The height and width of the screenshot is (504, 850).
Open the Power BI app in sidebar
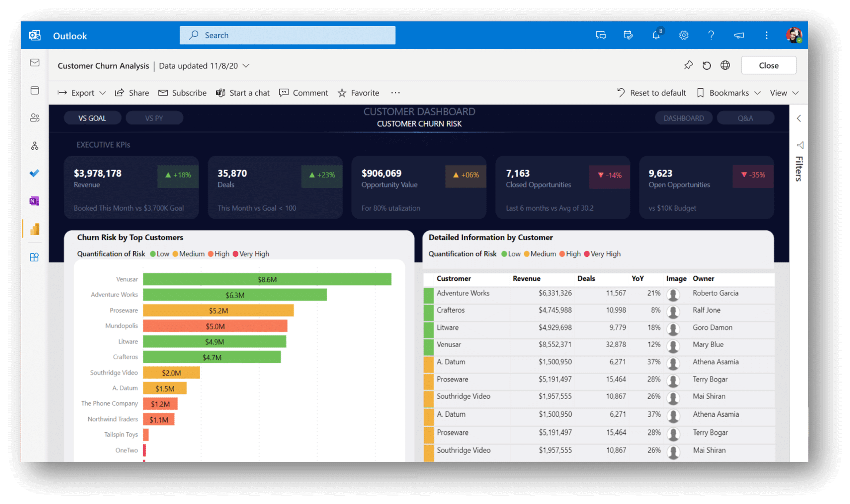(35, 229)
